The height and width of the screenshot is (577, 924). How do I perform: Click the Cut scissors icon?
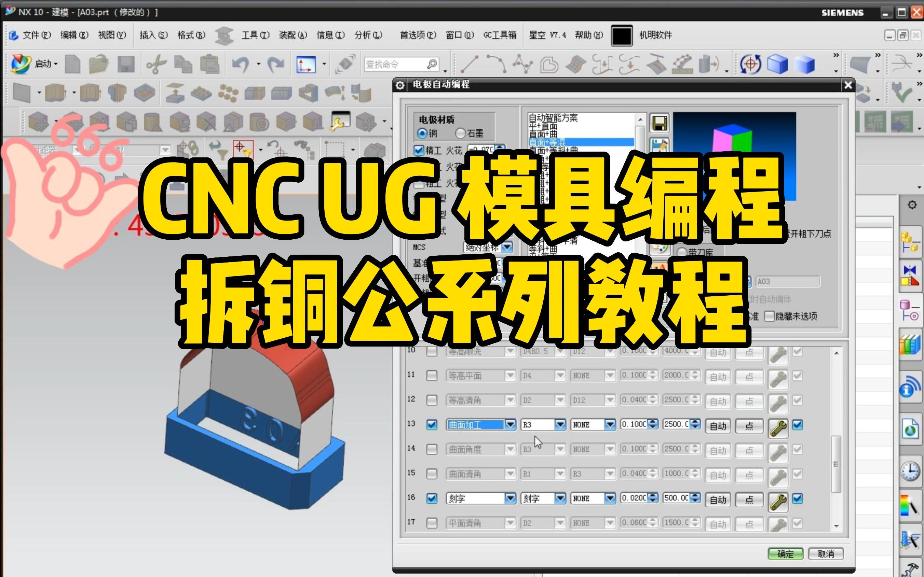coord(156,64)
